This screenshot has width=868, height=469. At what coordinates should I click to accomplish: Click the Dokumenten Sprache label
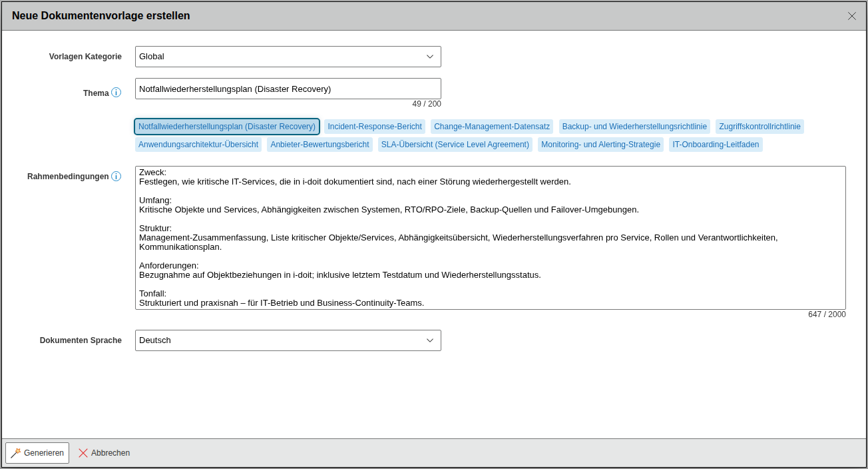click(81, 340)
